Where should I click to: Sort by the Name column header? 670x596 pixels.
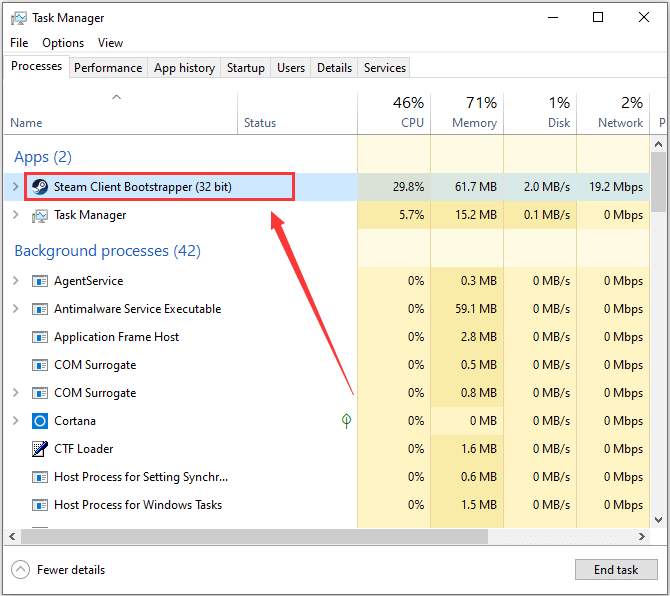tap(120, 114)
